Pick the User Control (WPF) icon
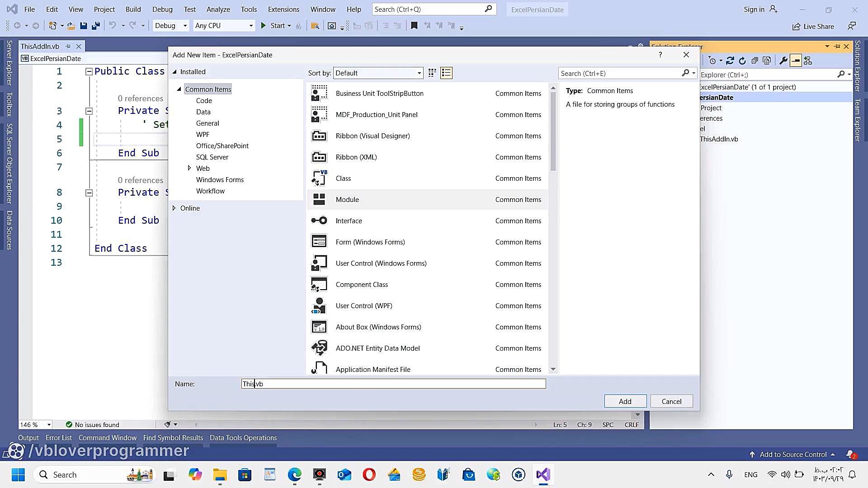Screen dimensions: 868x488 pos(319,305)
